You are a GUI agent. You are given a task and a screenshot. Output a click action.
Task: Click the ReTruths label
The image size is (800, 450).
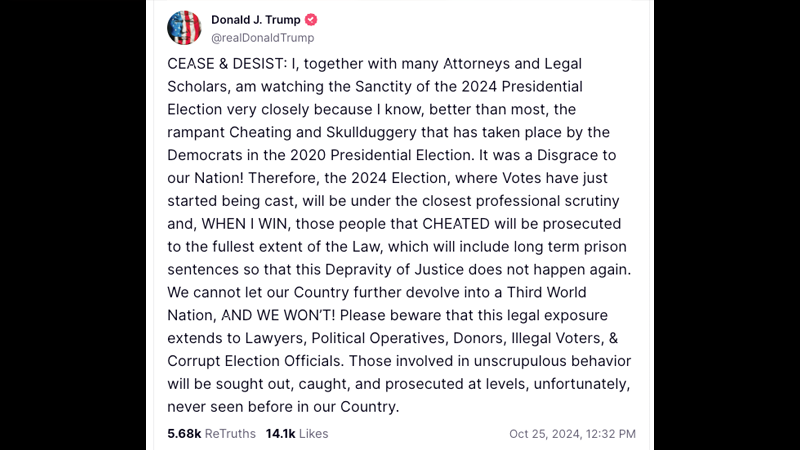coord(230,434)
